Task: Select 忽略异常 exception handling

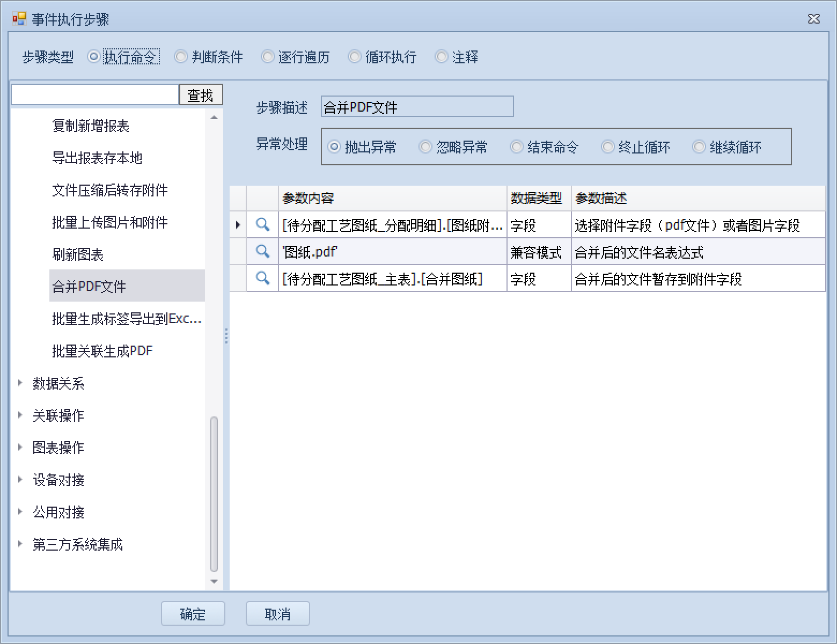Action: pyautogui.click(x=425, y=147)
